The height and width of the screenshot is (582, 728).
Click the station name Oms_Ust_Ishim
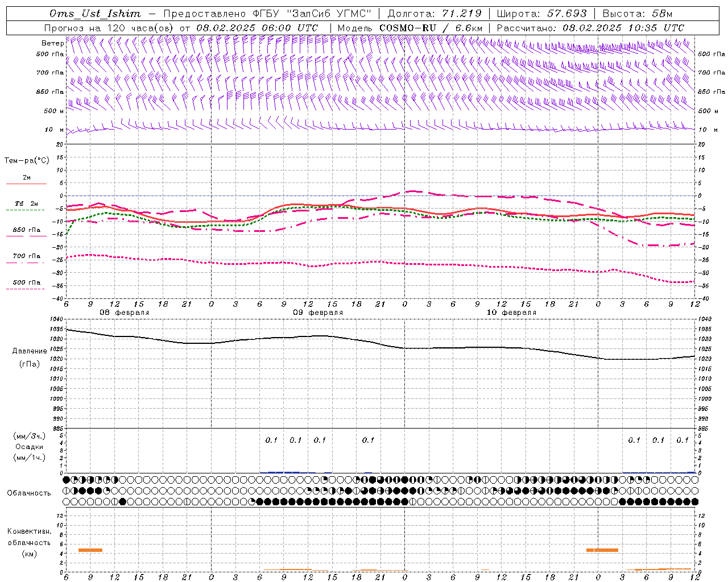[95, 14]
